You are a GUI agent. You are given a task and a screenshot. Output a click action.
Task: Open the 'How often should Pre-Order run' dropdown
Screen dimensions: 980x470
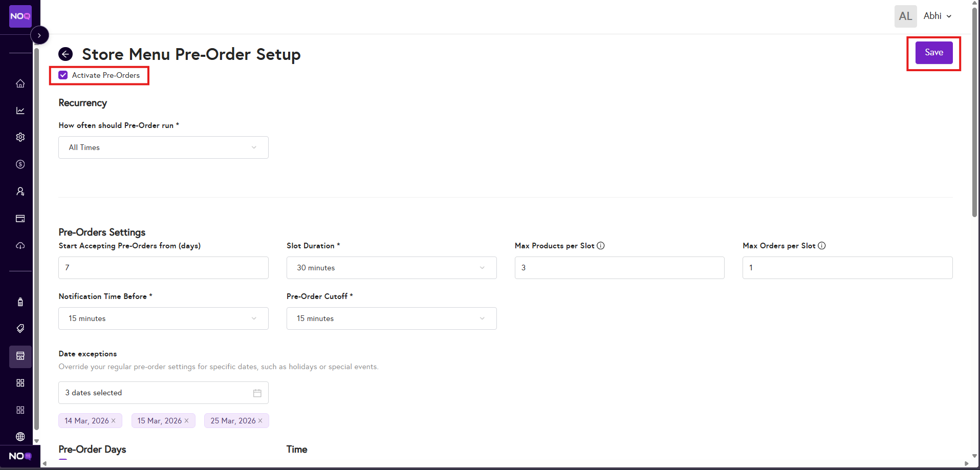[x=163, y=147]
